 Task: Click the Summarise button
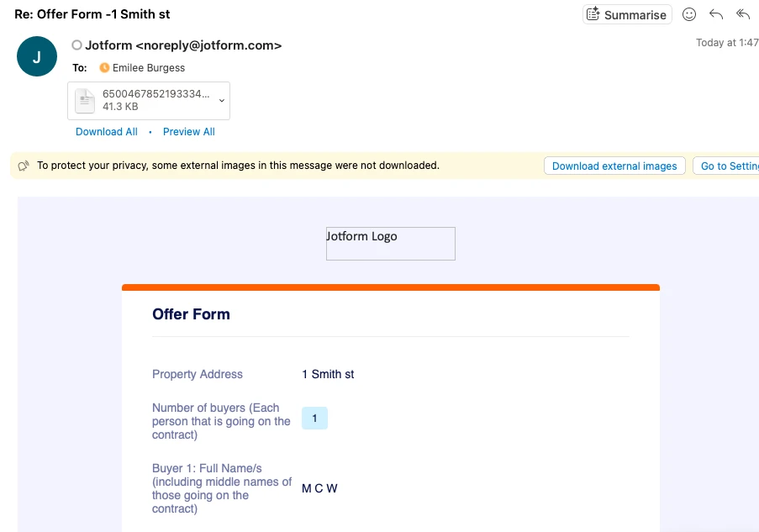pyautogui.click(x=627, y=13)
